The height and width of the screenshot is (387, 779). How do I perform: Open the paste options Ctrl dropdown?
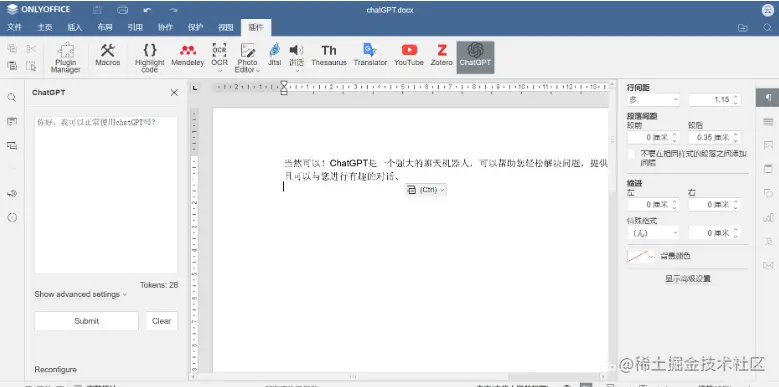coord(426,189)
